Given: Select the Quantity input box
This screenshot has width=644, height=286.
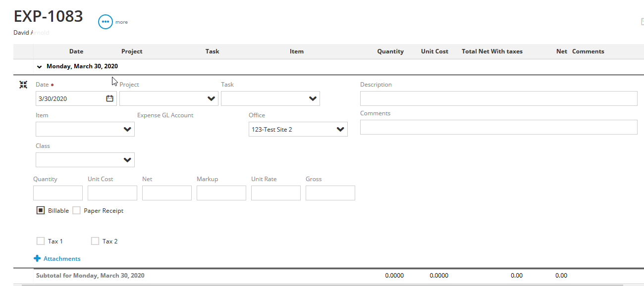Looking at the screenshot, I should (x=58, y=193).
